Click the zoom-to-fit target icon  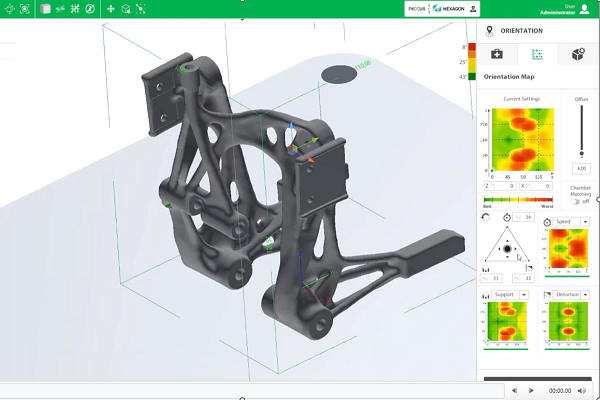pyautogui.click(x=24, y=9)
